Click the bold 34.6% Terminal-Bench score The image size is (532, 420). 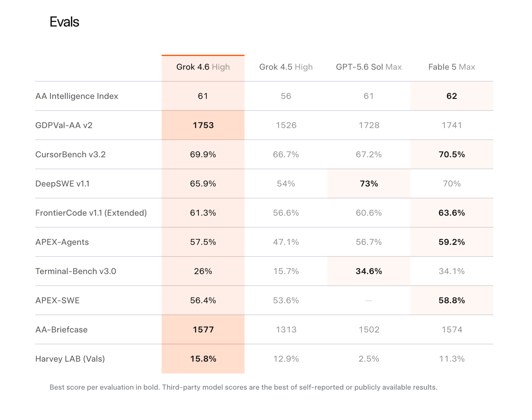pos(369,271)
